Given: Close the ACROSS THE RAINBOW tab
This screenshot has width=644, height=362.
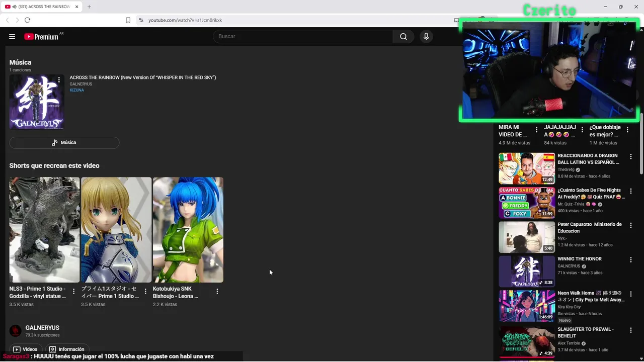Looking at the screenshot, I should point(77,7).
